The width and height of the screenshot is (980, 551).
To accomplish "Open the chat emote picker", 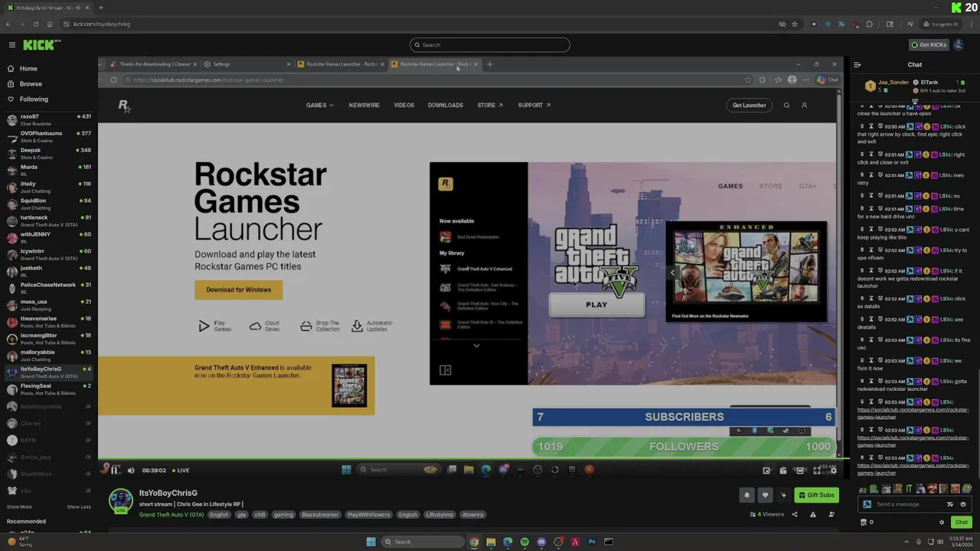I will 963,504.
